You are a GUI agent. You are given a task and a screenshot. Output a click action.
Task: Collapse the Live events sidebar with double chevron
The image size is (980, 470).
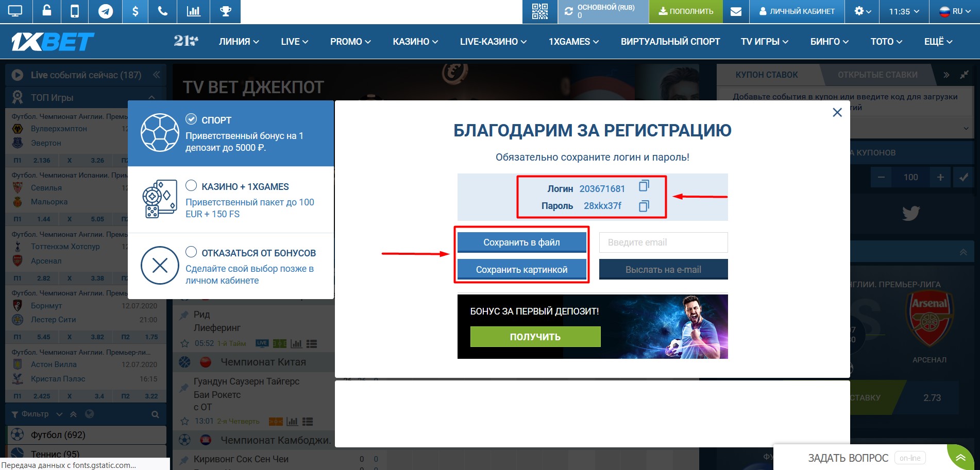(x=156, y=75)
